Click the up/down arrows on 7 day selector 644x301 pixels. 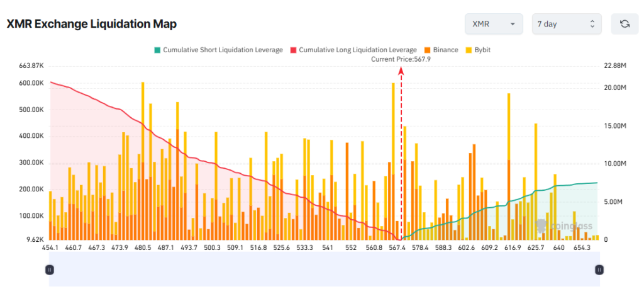592,24
